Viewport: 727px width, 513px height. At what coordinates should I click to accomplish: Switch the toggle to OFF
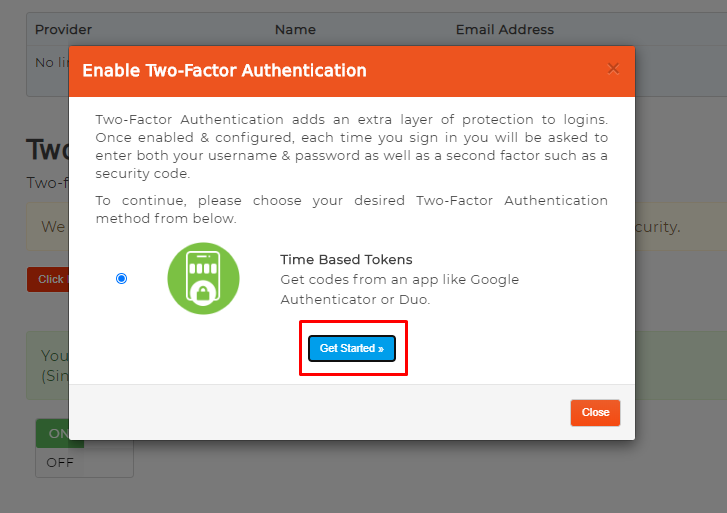click(x=60, y=462)
